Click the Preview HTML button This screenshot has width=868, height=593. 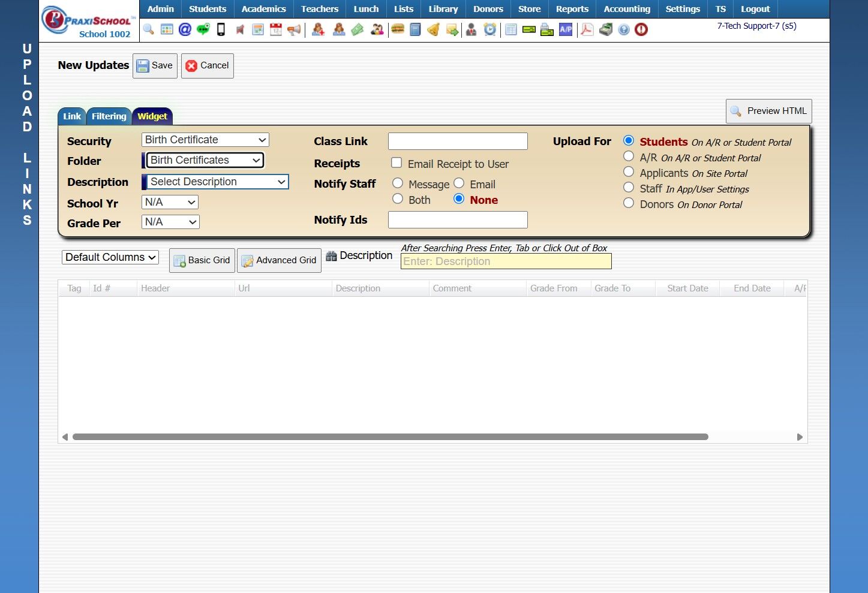tap(769, 112)
